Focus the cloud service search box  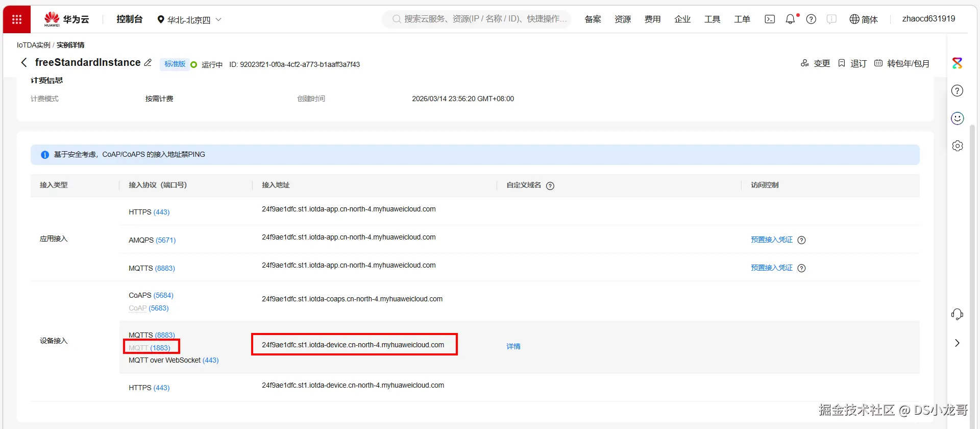(477, 19)
